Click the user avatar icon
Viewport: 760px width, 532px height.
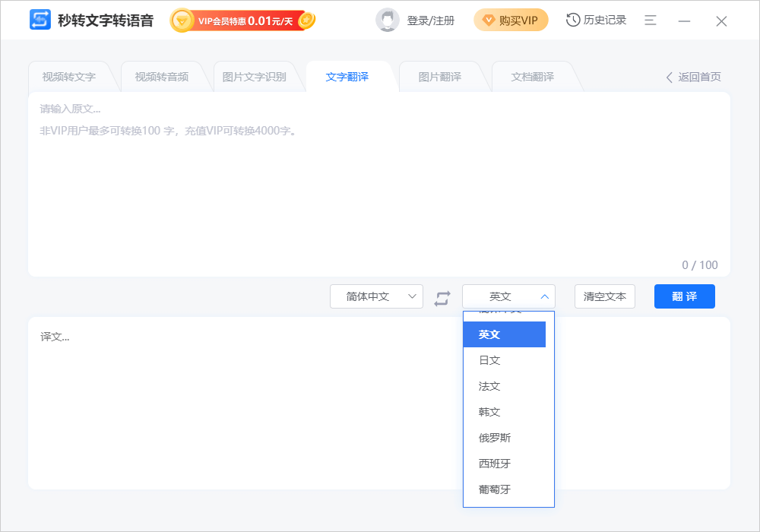[x=388, y=21]
